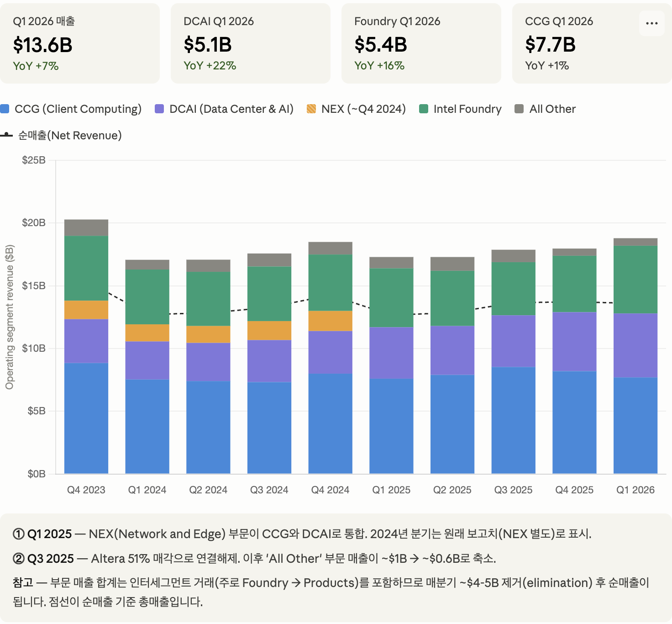Click the "$20B" y-axis label
The height and width of the screenshot is (624, 672).
coord(34,222)
